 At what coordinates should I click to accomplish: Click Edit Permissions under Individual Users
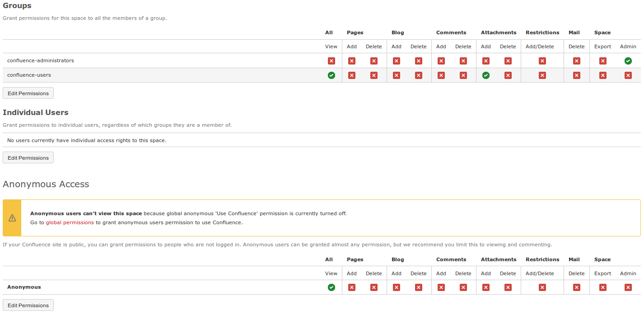pos(28,157)
